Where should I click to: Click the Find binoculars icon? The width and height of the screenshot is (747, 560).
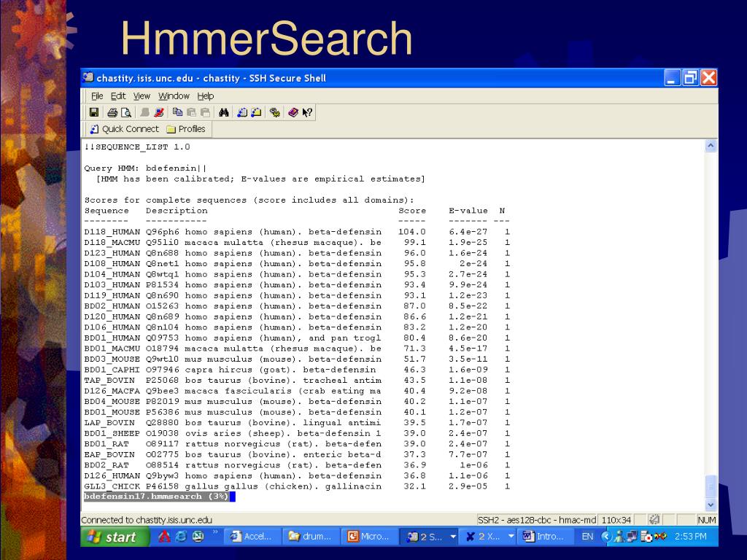tap(224, 112)
